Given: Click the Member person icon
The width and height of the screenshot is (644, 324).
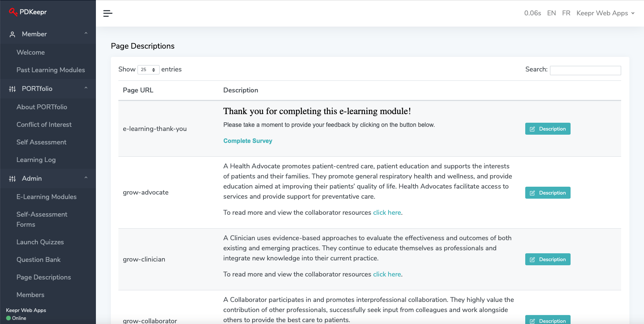Looking at the screenshot, I should point(12,34).
